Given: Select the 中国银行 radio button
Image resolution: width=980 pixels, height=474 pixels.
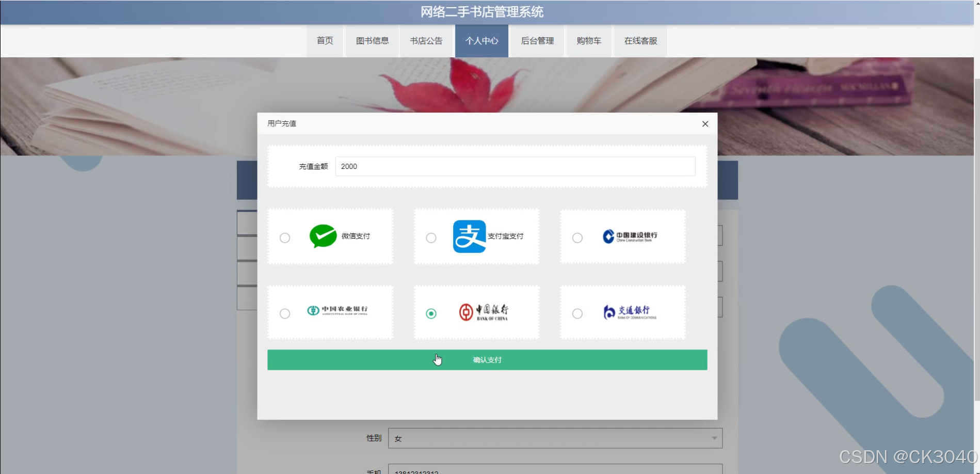Looking at the screenshot, I should point(431,314).
